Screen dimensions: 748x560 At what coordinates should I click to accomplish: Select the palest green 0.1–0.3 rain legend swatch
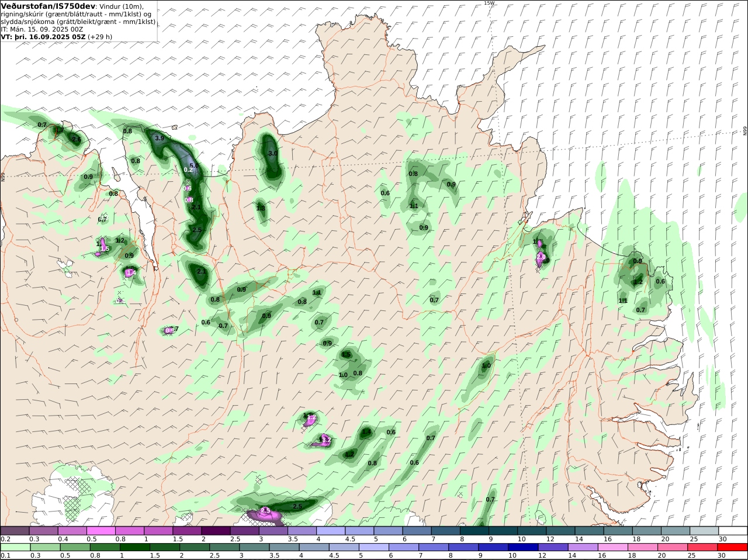click(x=15, y=548)
